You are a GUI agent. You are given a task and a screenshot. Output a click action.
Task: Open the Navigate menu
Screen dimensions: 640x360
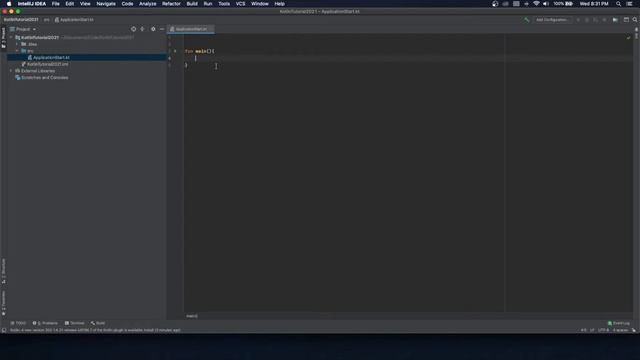106,4
